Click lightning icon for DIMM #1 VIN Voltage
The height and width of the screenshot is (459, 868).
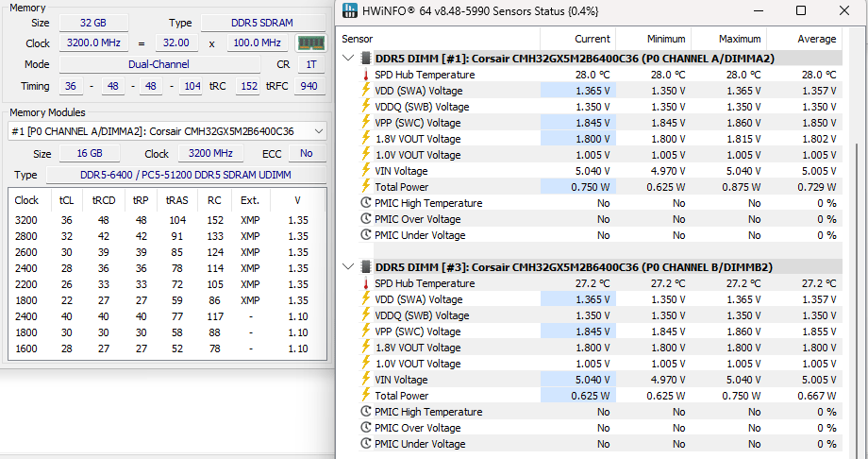pyautogui.click(x=366, y=171)
